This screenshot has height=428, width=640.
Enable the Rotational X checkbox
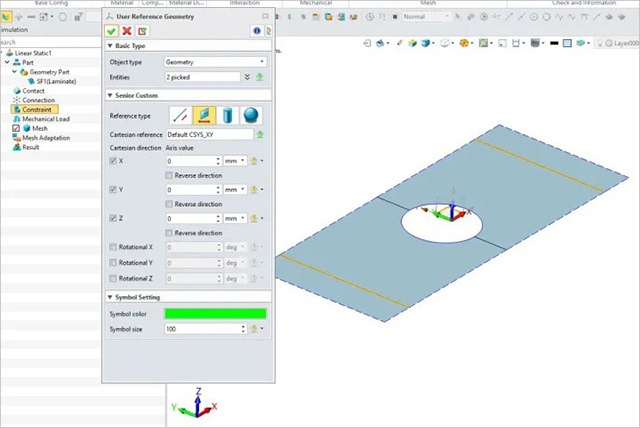coord(113,247)
